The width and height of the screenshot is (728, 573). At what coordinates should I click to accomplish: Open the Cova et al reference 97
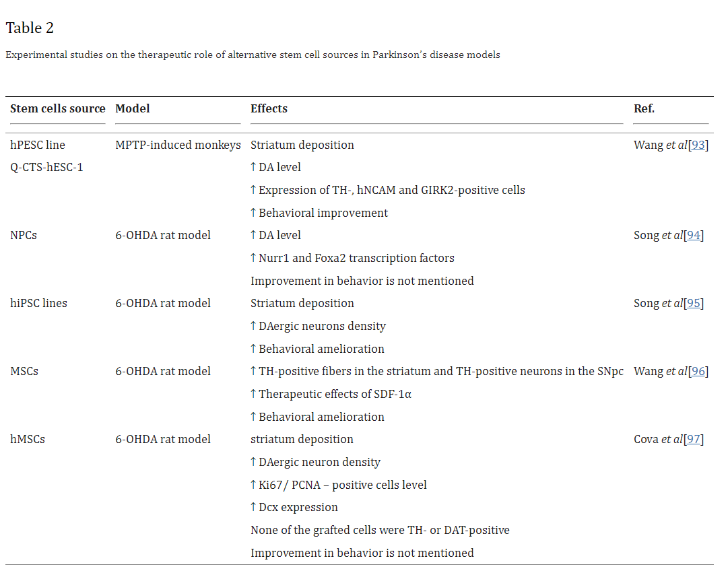click(694, 439)
